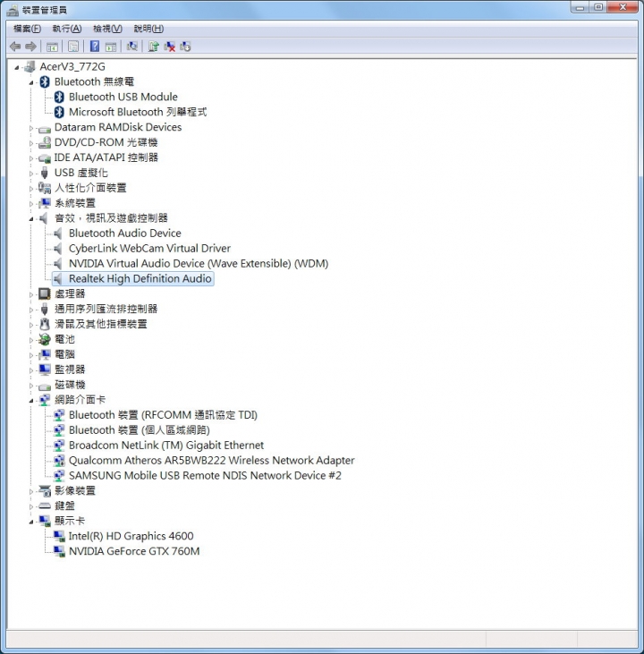The height and width of the screenshot is (654, 644).
Task: Click the 顯示卡 display adapter icon
Action: (44, 521)
